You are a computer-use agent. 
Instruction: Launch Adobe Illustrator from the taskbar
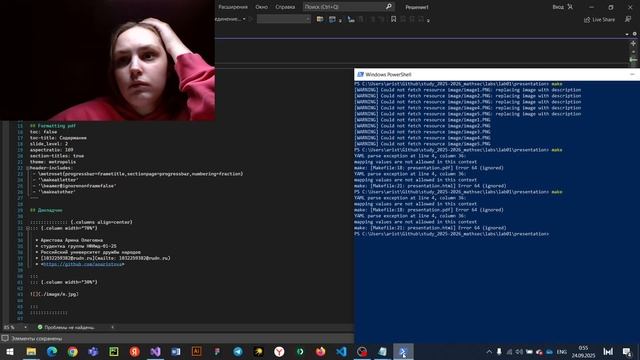coord(196,351)
